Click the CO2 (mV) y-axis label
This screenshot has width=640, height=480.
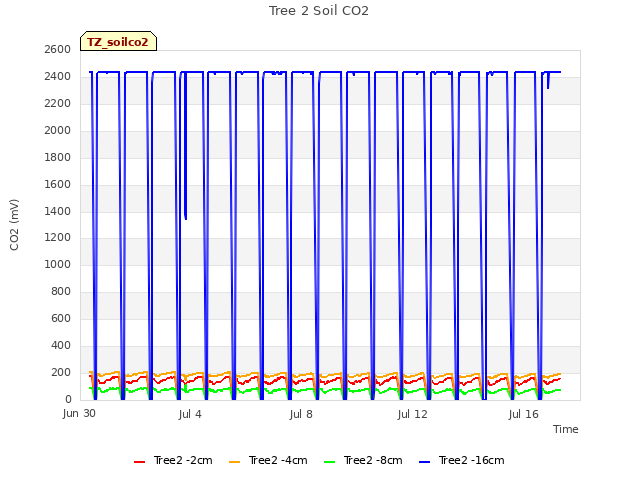tap(14, 225)
